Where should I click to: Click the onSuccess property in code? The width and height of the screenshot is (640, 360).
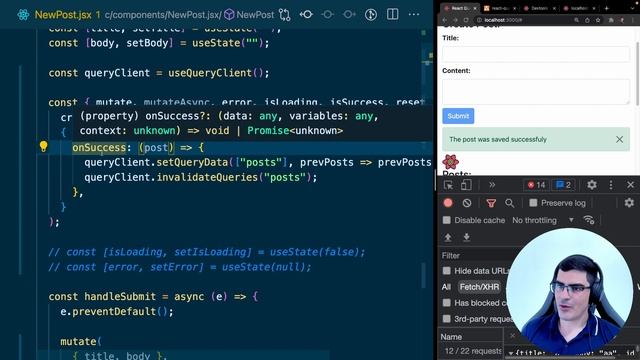[99, 147]
